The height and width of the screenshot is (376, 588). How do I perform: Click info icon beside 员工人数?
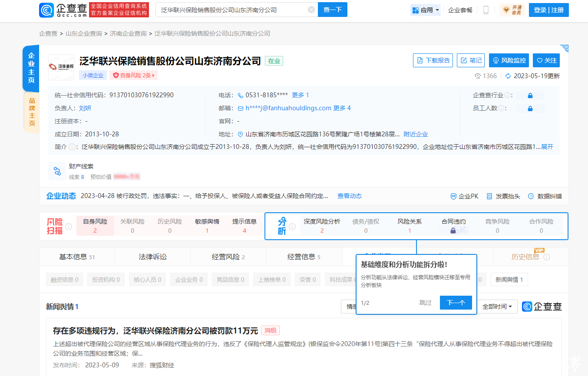tap(501, 108)
